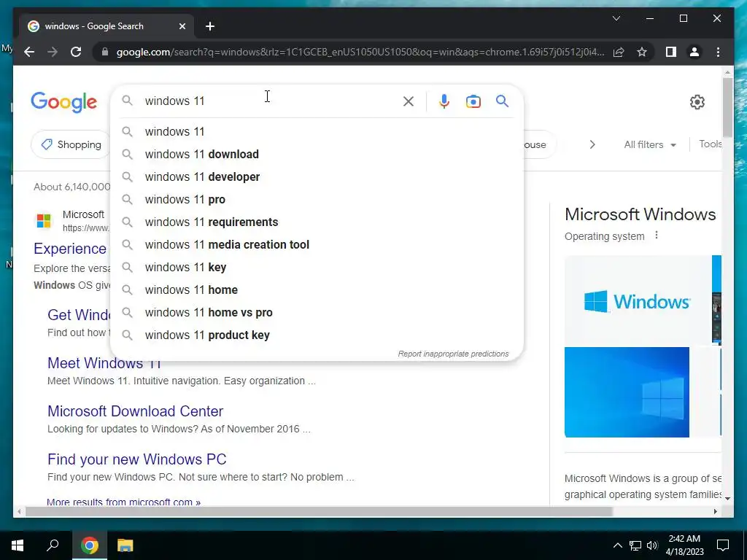Open File Explorer from taskbar
747x560 pixels.
click(x=125, y=545)
